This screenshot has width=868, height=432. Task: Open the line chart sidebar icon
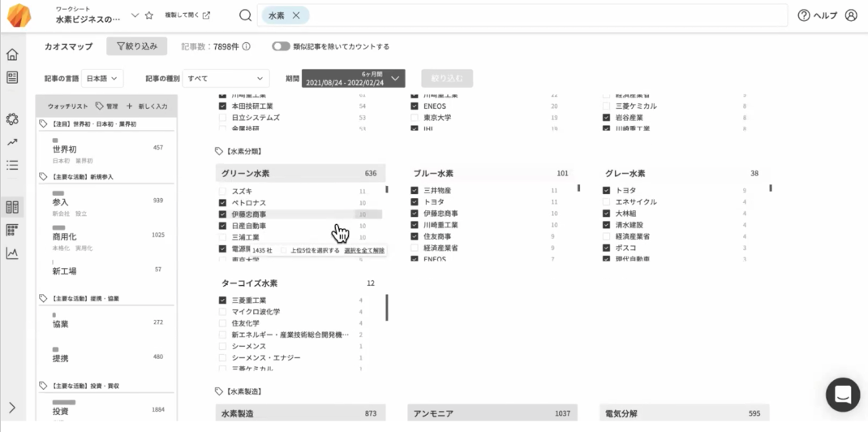point(12,253)
